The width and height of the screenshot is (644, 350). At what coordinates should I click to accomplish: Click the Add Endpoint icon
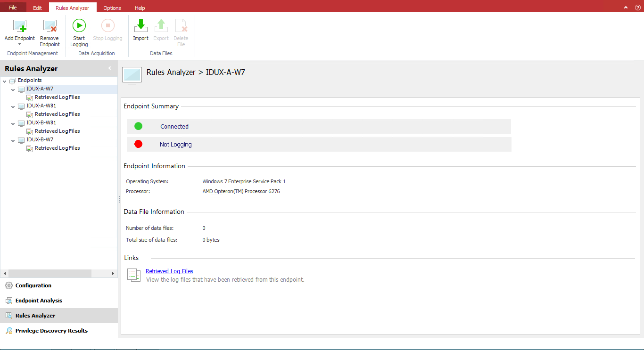click(20, 26)
